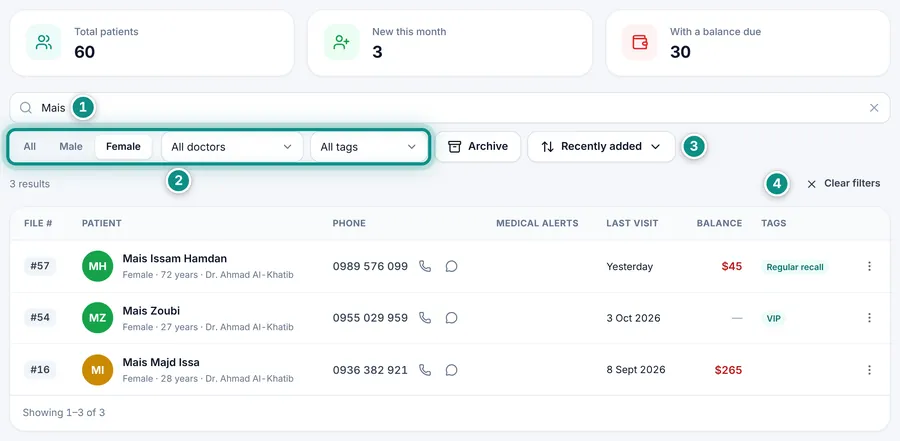Open patient Mais Zoubi
This screenshot has width=900, height=441.
point(151,311)
